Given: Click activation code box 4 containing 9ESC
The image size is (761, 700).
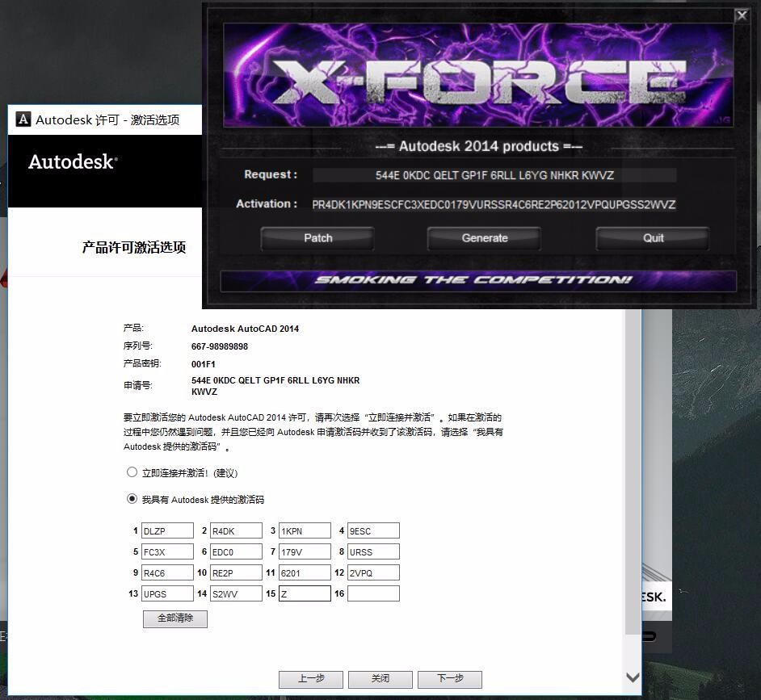Looking at the screenshot, I should (374, 530).
